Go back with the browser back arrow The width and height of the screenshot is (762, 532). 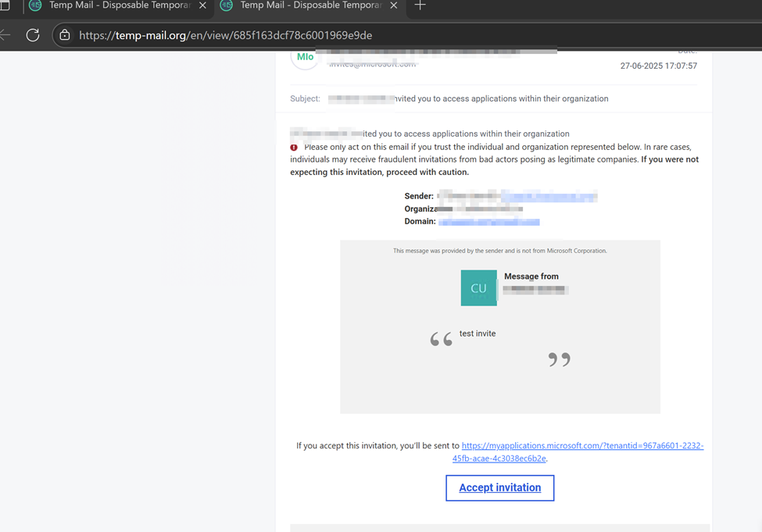point(5,35)
